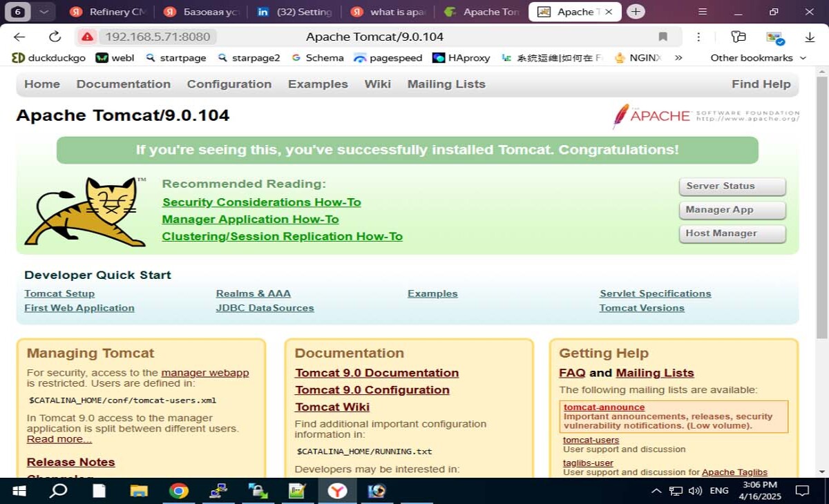Expand Other bookmarks folder
The width and height of the screenshot is (829, 504).
click(x=758, y=58)
